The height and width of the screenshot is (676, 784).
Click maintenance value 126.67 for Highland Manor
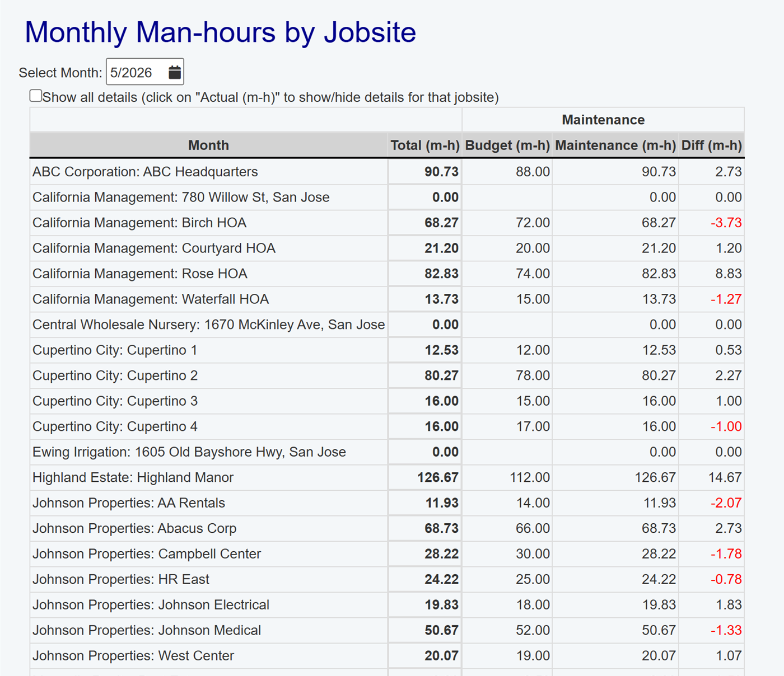tap(655, 477)
